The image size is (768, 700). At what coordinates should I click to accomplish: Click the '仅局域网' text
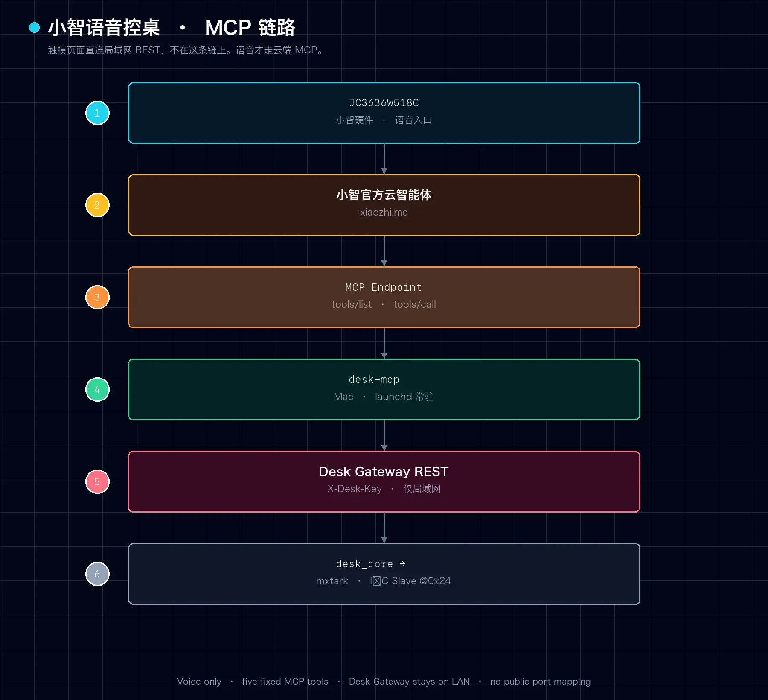(x=422, y=489)
